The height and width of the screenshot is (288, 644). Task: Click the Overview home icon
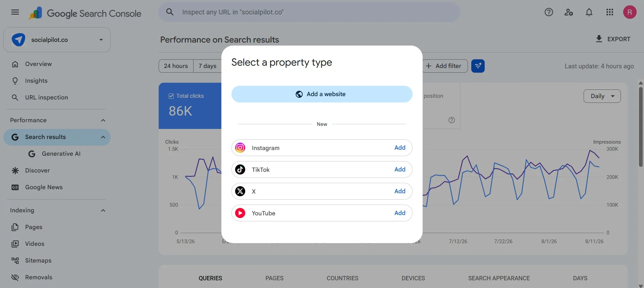[15, 64]
